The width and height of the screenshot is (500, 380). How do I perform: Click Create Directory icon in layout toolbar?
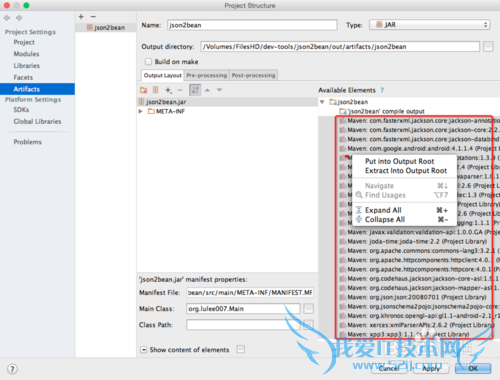click(144, 90)
